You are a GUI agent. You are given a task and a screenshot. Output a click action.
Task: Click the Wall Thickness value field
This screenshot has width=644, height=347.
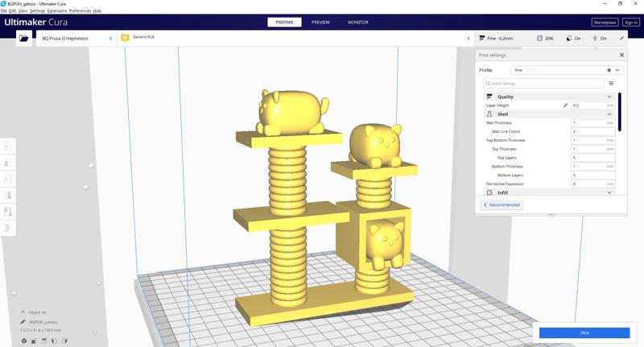pos(593,123)
